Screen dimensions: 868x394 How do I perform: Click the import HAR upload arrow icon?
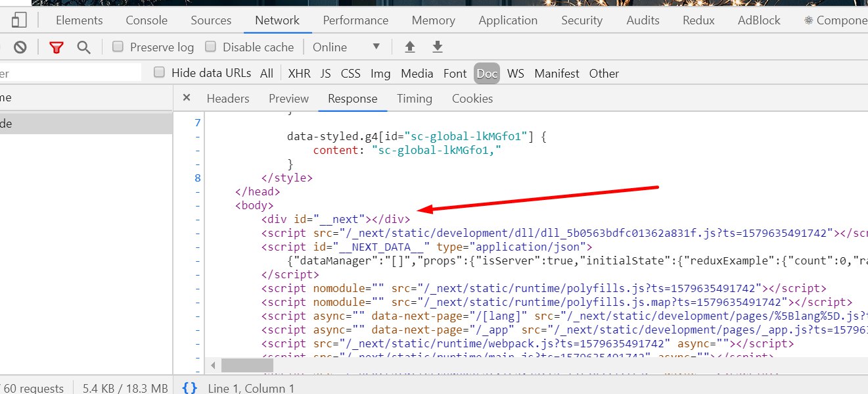coord(410,47)
